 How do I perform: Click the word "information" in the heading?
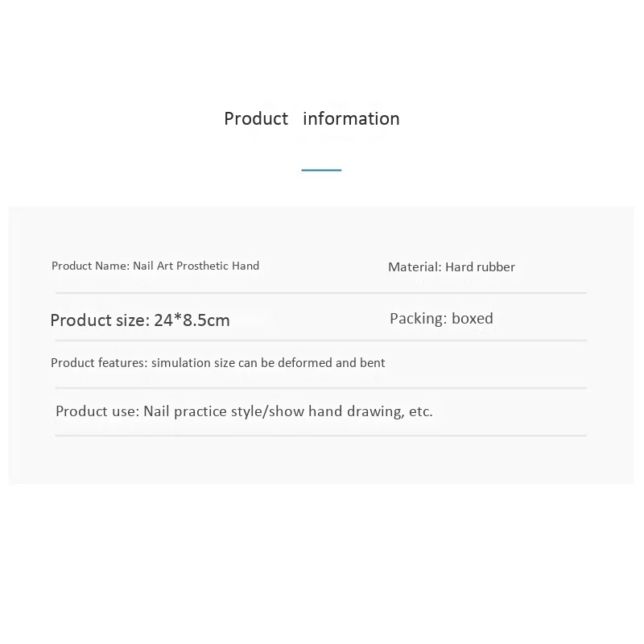click(351, 119)
